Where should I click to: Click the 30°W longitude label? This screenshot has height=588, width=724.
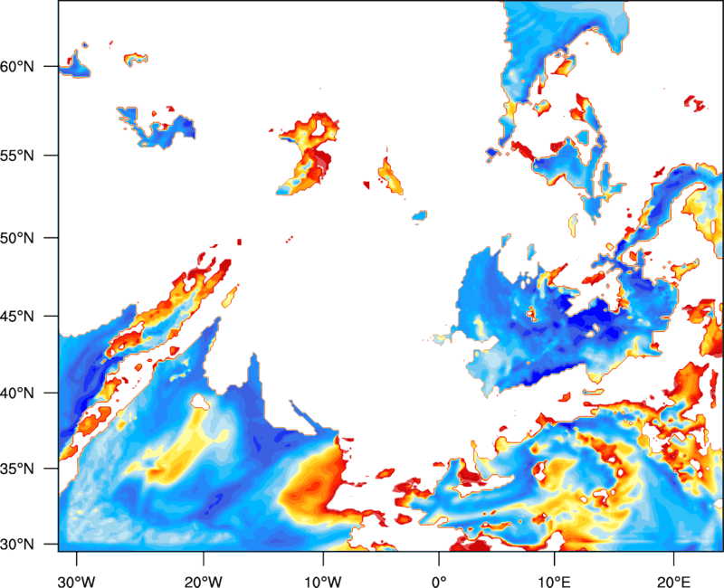[77, 582]
